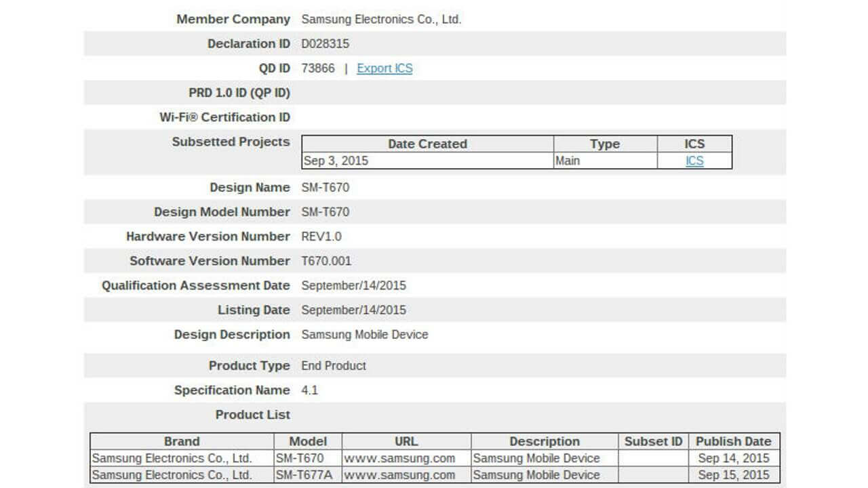Open the ICS link in Subsetted Projects table
Image resolution: width=868 pixels, height=488 pixels.
(x=694, y=161)
